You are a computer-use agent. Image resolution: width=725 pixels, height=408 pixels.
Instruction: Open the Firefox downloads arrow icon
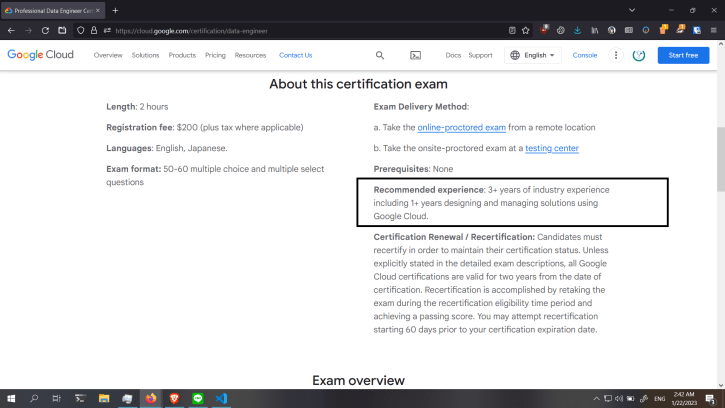pos(578,31)
